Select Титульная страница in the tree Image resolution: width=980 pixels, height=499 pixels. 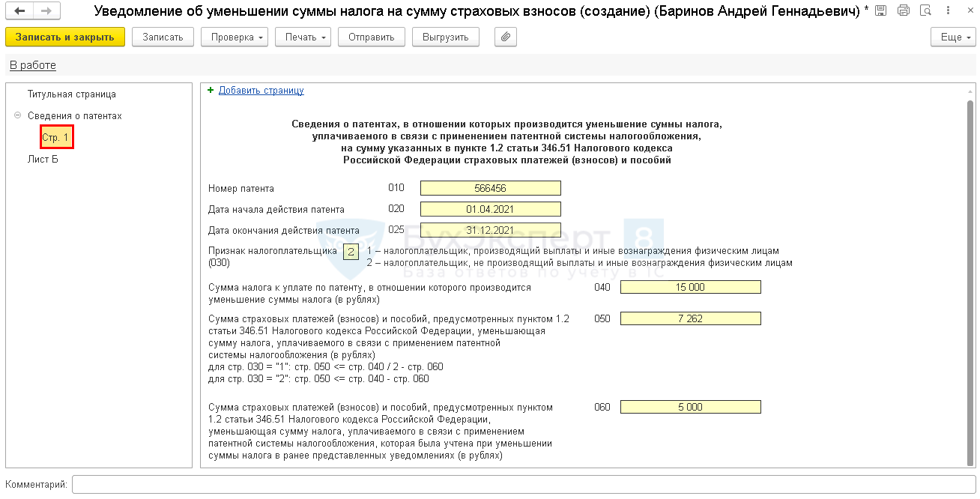(72, 94)
